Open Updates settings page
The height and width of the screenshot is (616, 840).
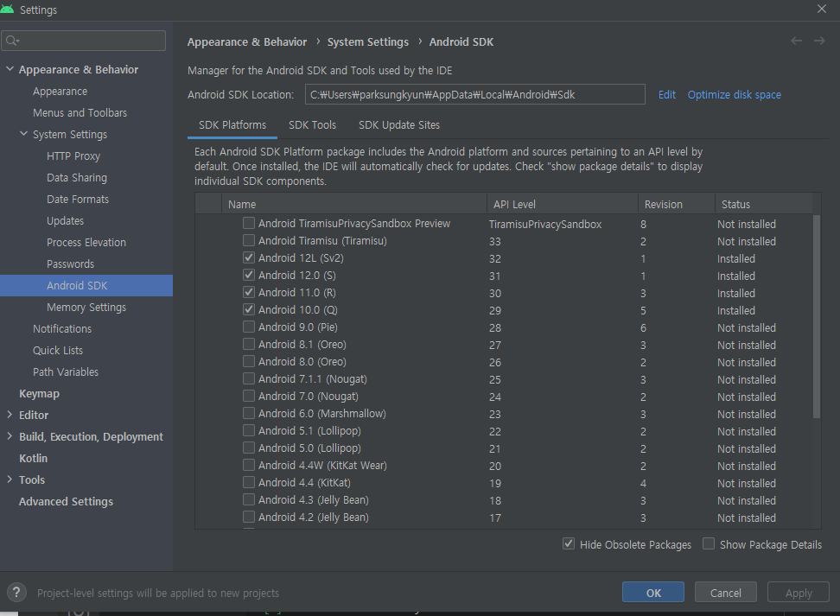pyautogui.click(x=65, y=220)
